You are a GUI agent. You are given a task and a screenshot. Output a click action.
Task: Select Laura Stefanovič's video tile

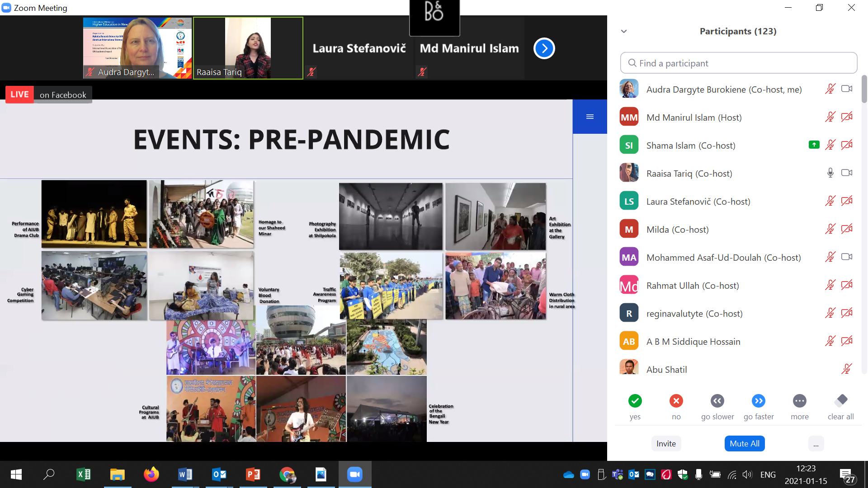[359, 48]
